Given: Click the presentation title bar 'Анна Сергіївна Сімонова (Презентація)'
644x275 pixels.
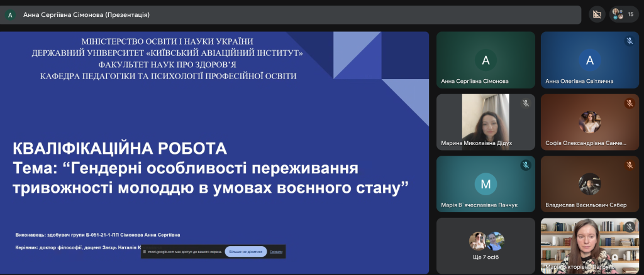Looking at the screenshot, I should coord(87,14).
